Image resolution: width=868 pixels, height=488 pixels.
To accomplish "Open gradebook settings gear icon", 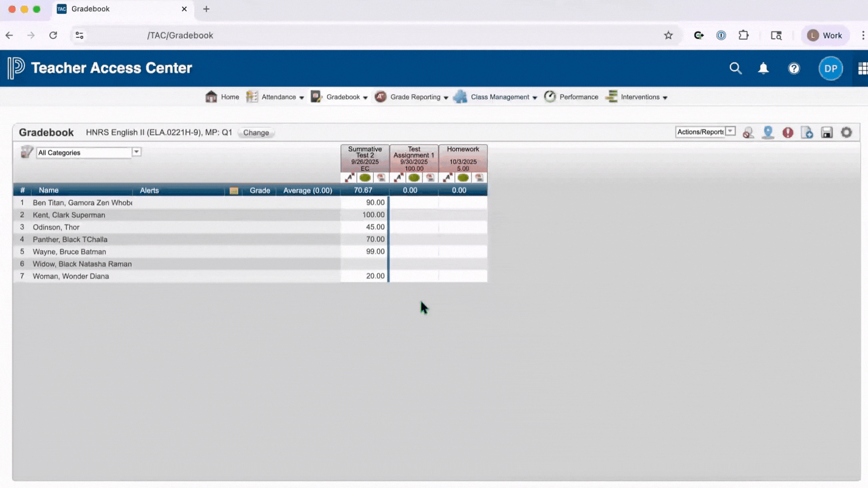I will pos(846,132).
